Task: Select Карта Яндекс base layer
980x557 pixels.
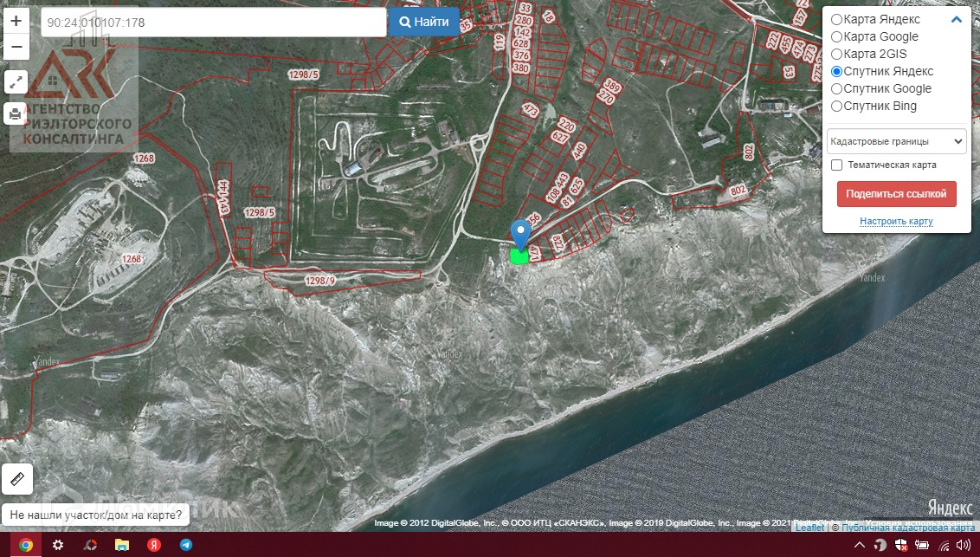Action: (x=836, y=19)
